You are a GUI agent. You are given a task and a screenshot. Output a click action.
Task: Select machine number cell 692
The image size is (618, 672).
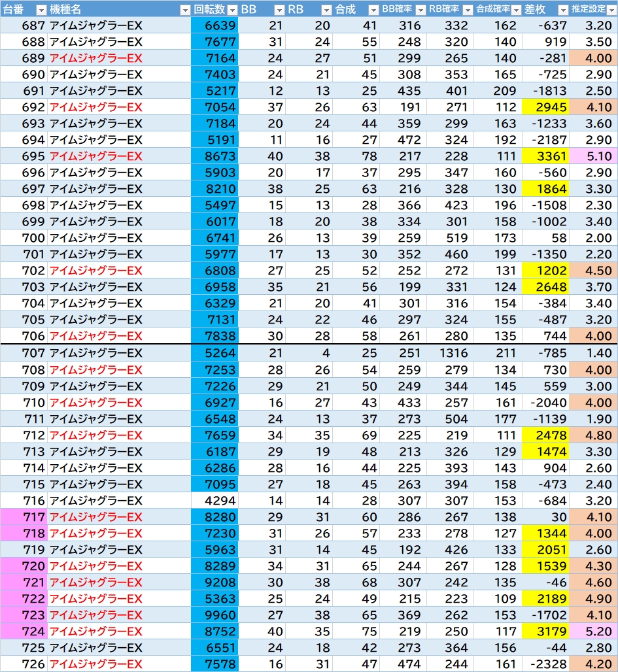24,107
